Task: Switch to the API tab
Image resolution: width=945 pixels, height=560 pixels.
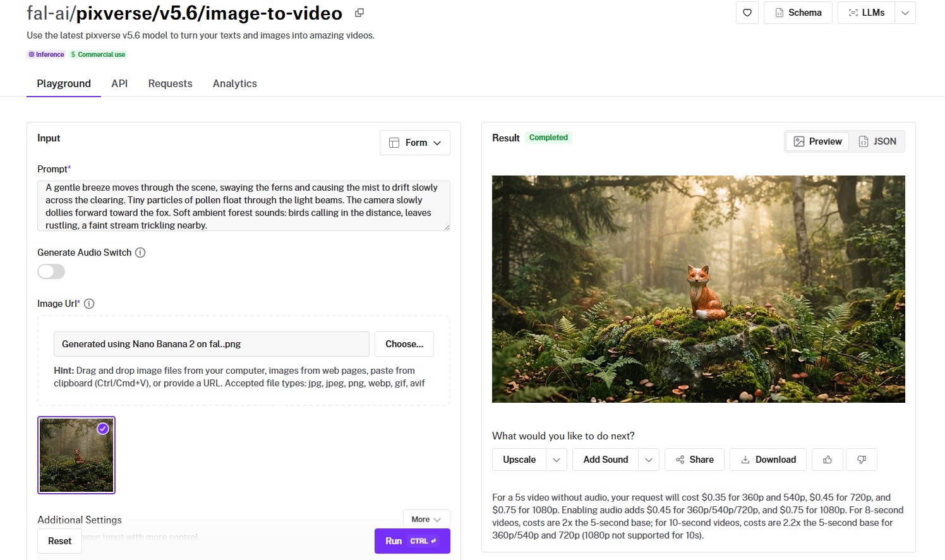Action: click(x=119, y=83)
